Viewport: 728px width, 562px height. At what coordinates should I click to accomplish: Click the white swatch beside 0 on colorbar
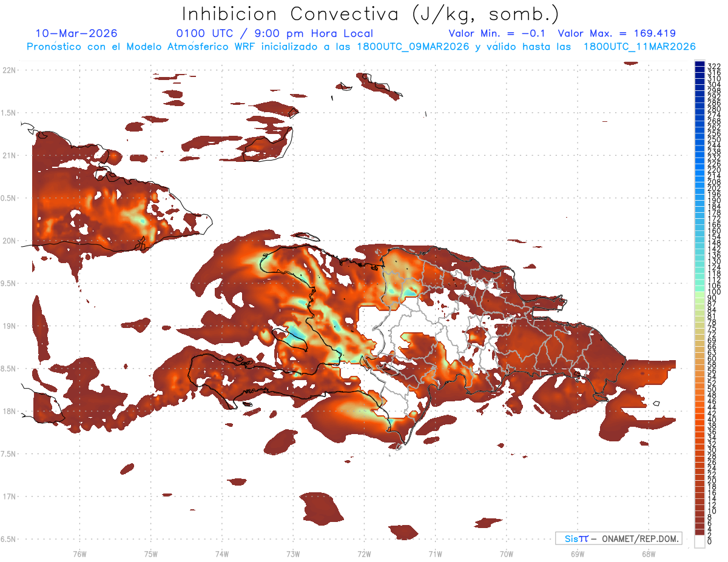pos(699,542)
